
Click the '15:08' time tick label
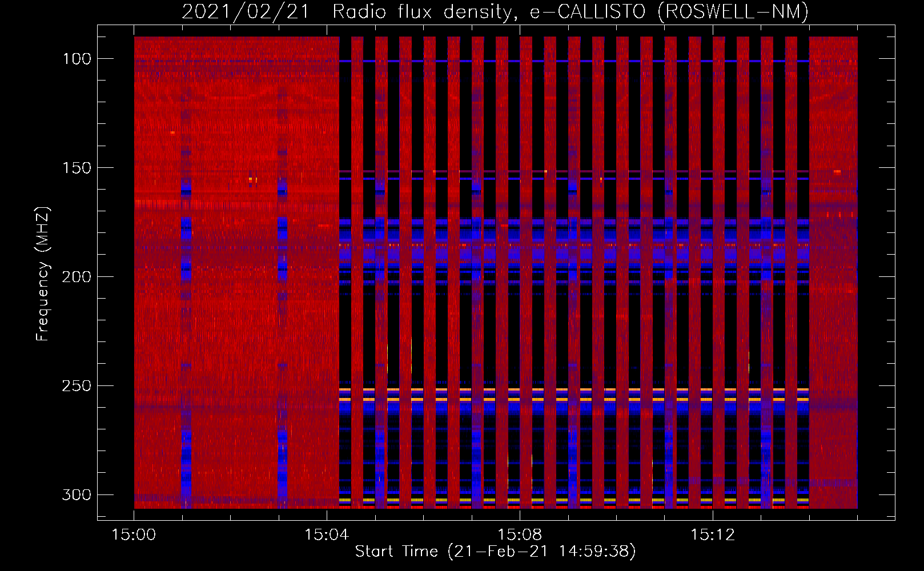[520, 535]
